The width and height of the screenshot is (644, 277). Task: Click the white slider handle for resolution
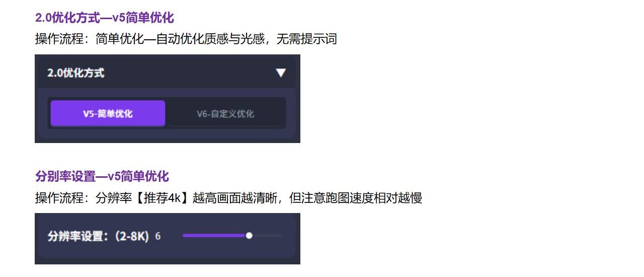click(x=249, y=236)
